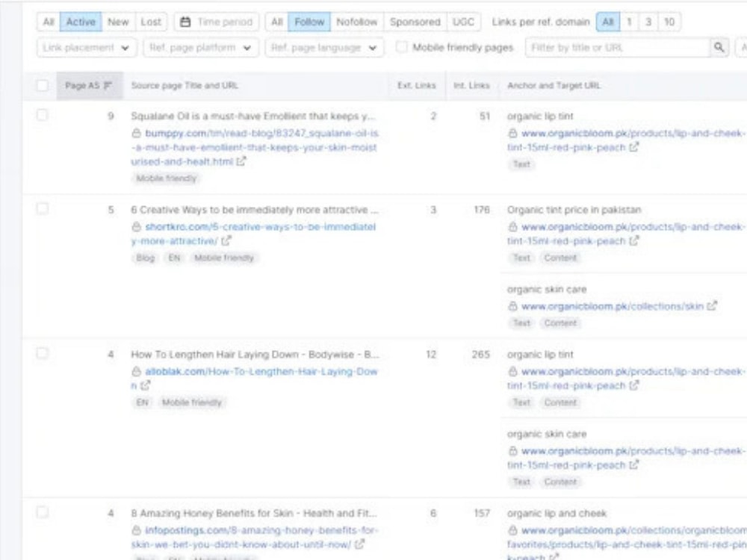This screenshot has width=747, height=560.
Task: Open target URL under Organic tint price in pakistan
Action: coord(627,234)
